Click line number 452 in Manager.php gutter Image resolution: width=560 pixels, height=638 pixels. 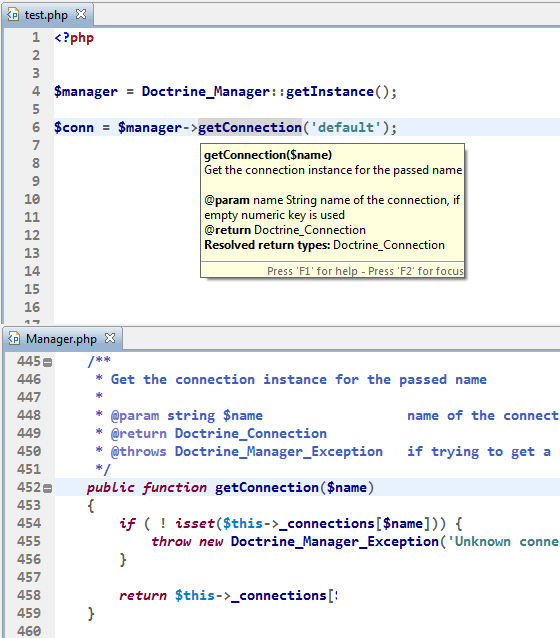point(28,487)
